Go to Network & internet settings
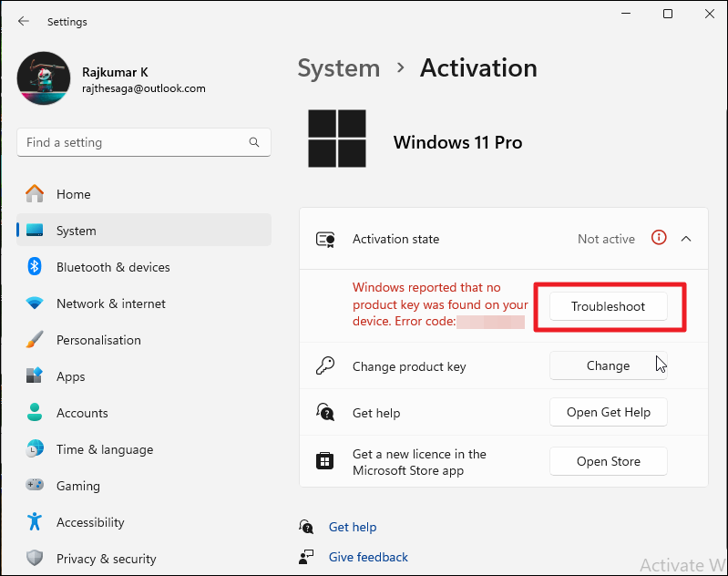 pos(144,303)
